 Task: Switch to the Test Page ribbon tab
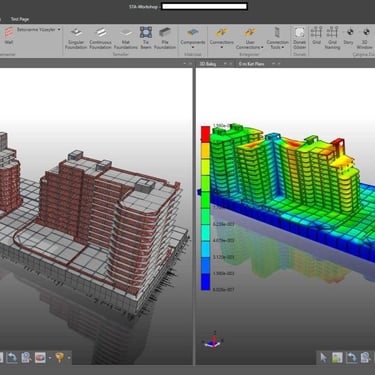point(20,19)
